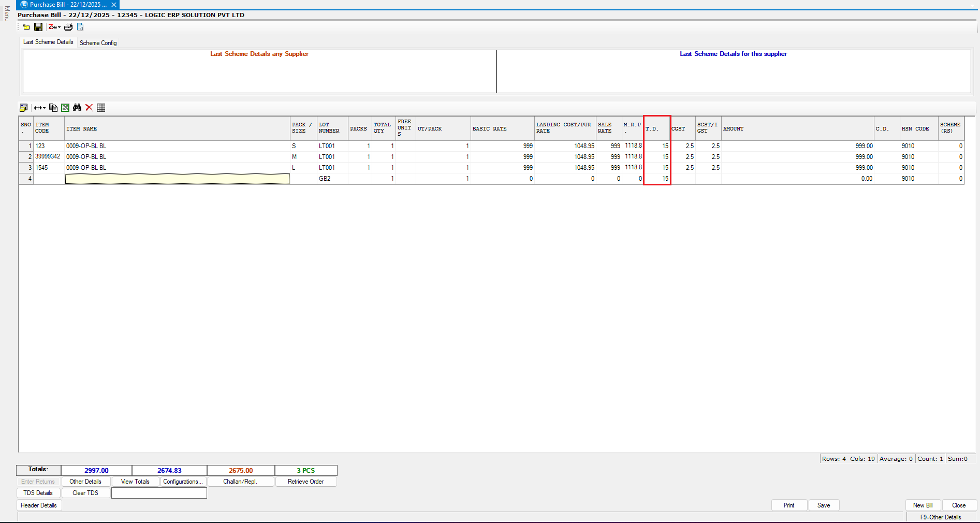Click the printer icon in top toolbar
This screenshot has width=980, height=523.
click(68, 27)
